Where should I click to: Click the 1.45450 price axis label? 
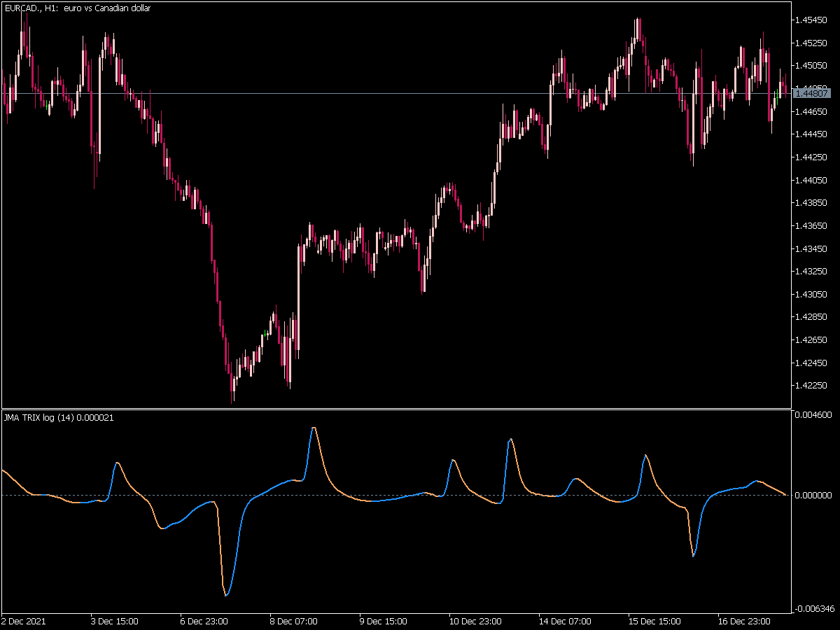click(812, 20)
